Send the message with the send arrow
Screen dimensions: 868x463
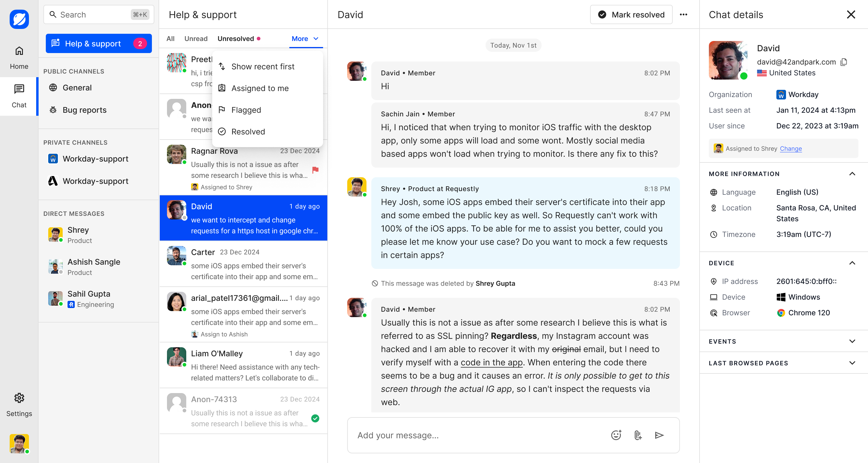[659, 435]
